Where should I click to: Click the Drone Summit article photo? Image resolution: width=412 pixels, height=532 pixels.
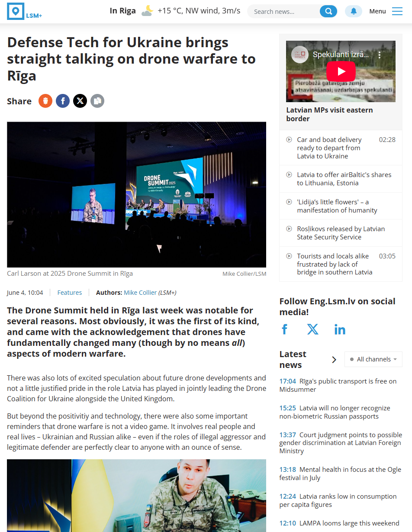[136, 194]
